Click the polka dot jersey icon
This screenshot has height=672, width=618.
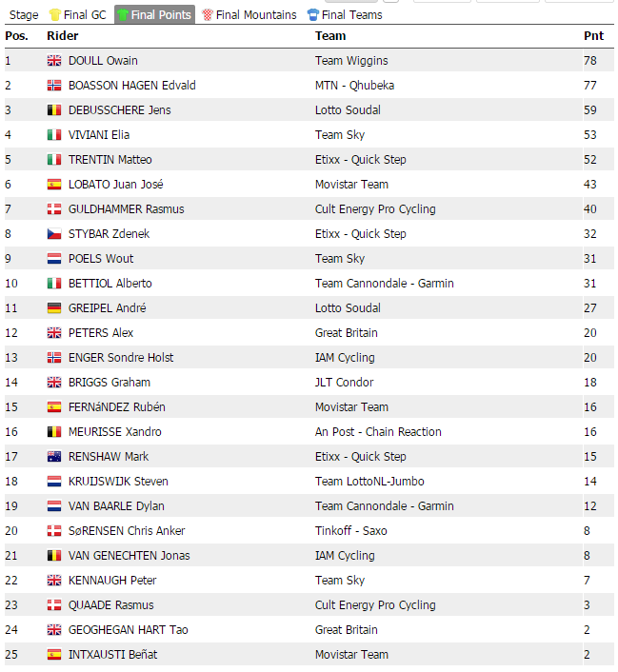click(x=208, y=15)
